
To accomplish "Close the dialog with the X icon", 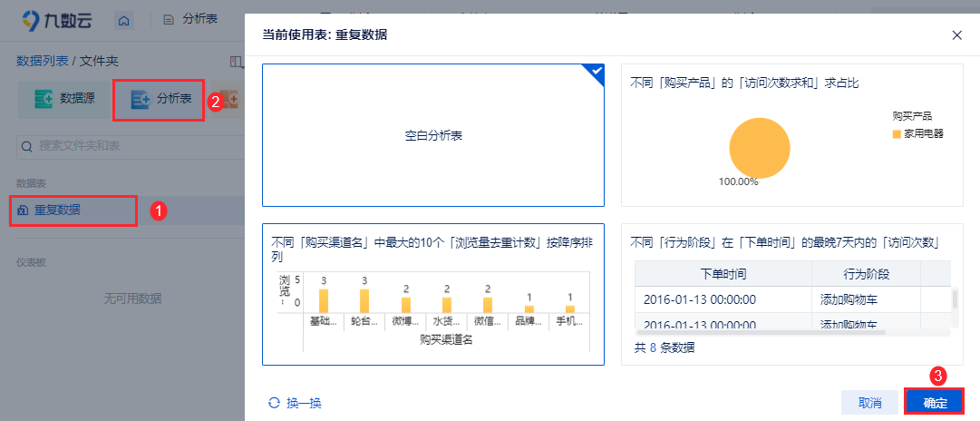I will (x=956, y=35).
